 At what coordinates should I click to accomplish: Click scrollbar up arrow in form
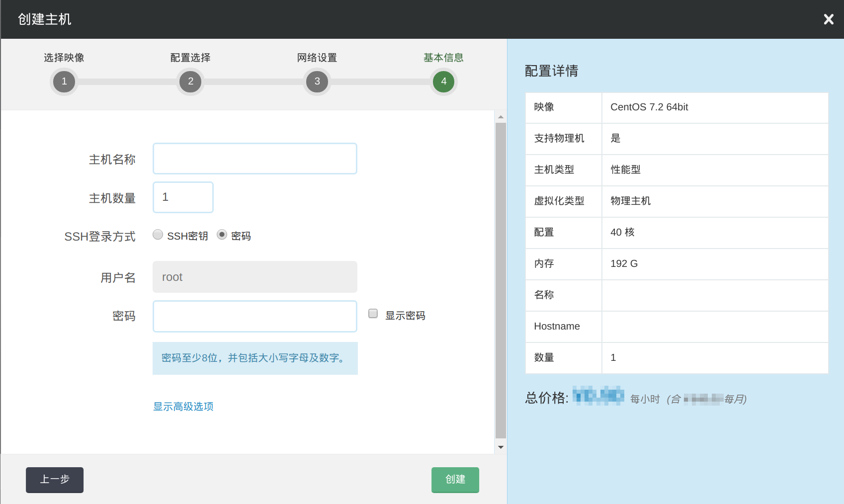click(x=501, y=117)
